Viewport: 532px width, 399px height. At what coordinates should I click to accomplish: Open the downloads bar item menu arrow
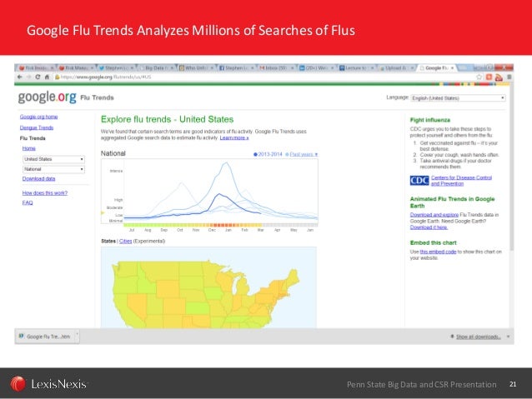click(x=77, y=336)
